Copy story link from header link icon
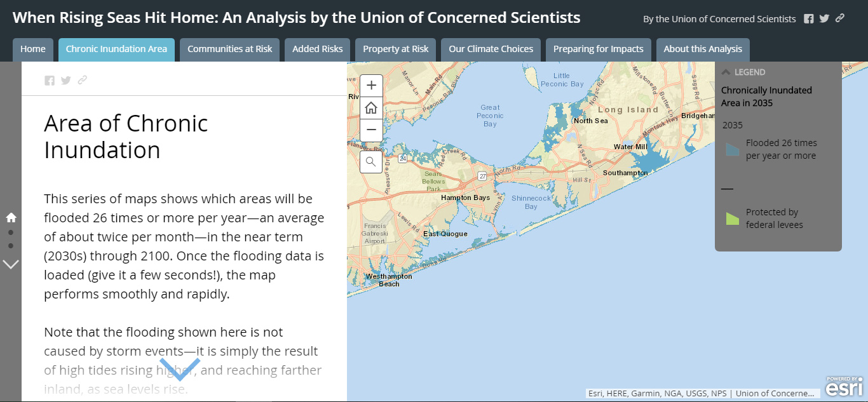Screen dimensions: 868x402 pos(840,18)
